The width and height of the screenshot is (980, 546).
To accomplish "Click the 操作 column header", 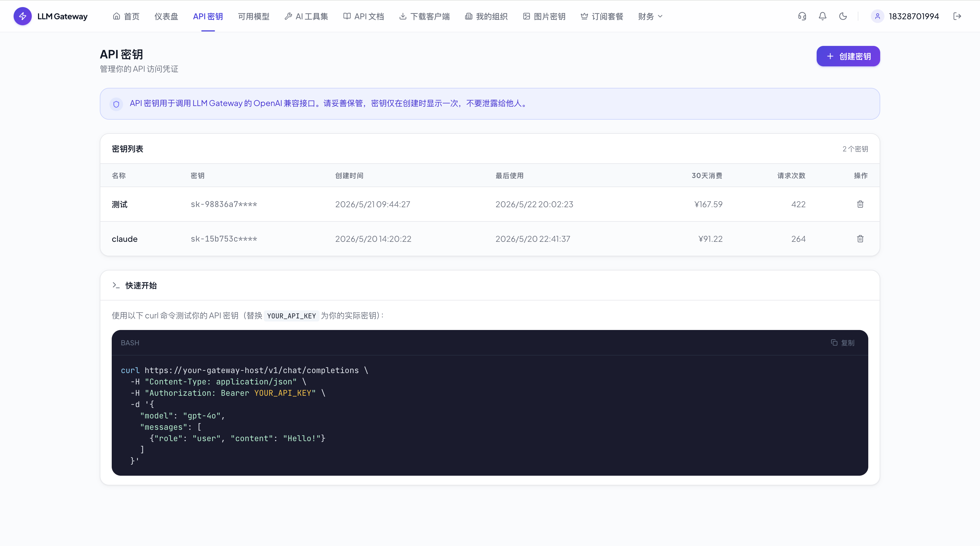I will [x=861, y=176].
